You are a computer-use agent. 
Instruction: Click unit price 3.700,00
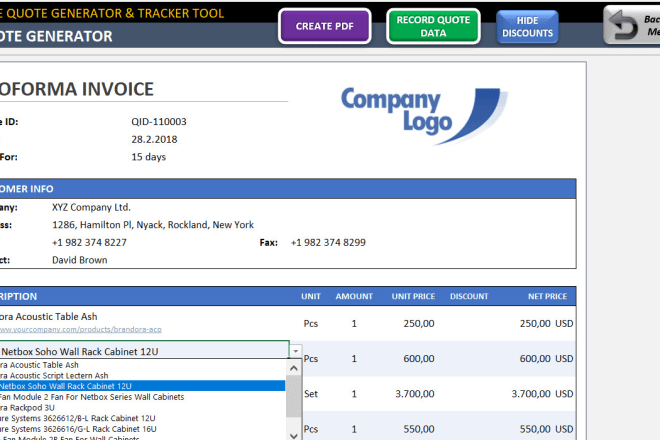tap(415, 394)
